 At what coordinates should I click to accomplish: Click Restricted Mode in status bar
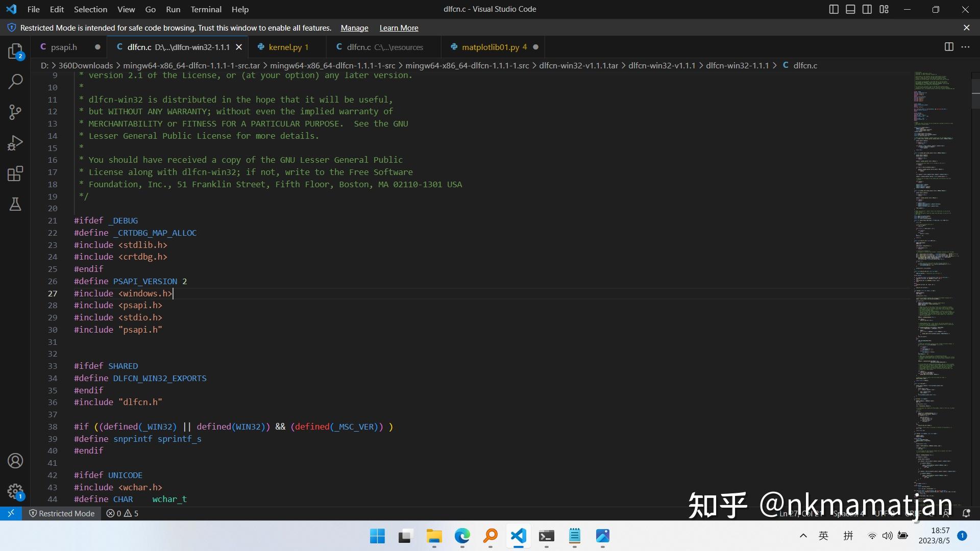click(x=61, y=513)
